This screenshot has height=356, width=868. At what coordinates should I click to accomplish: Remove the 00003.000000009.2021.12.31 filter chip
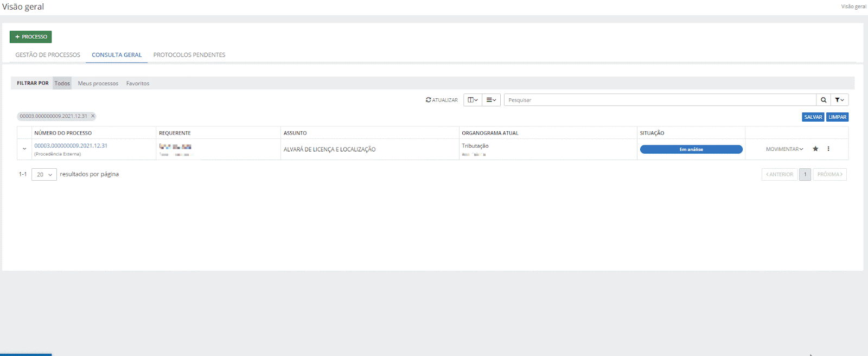pos(93,116)
